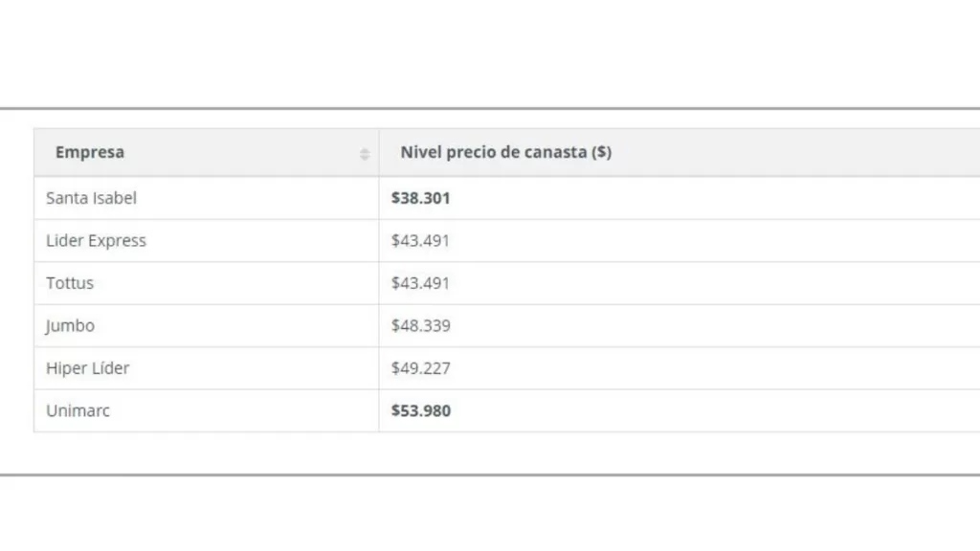Click the ($) symbol in the price header
The height and width of the screenshot is (551, 980).
(x=602, y=152)
